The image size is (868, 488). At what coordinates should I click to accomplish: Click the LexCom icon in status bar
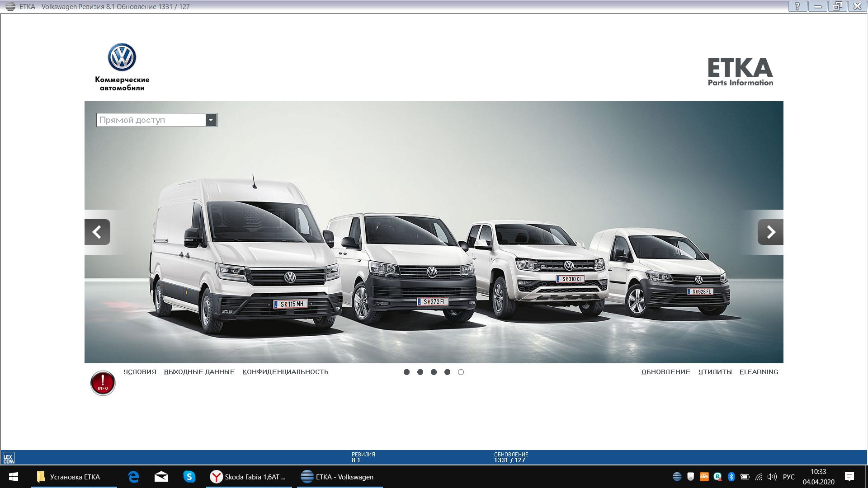pos(9,458)
